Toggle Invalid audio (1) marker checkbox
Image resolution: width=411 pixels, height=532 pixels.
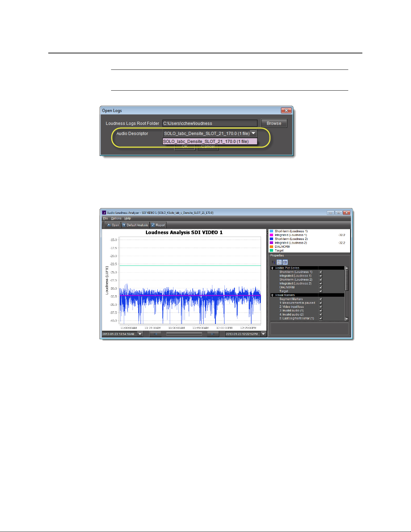point(321,311)
